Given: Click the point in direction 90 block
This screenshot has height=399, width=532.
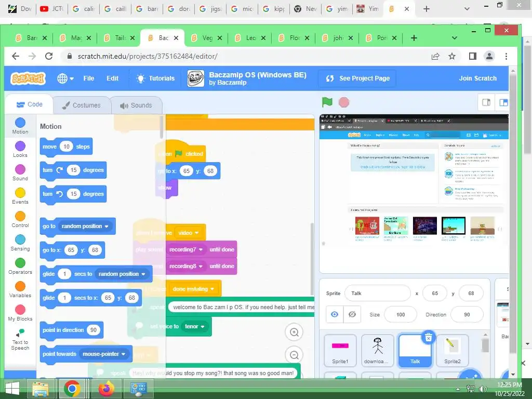Looking at the screenshot, I should click(72, 330).
